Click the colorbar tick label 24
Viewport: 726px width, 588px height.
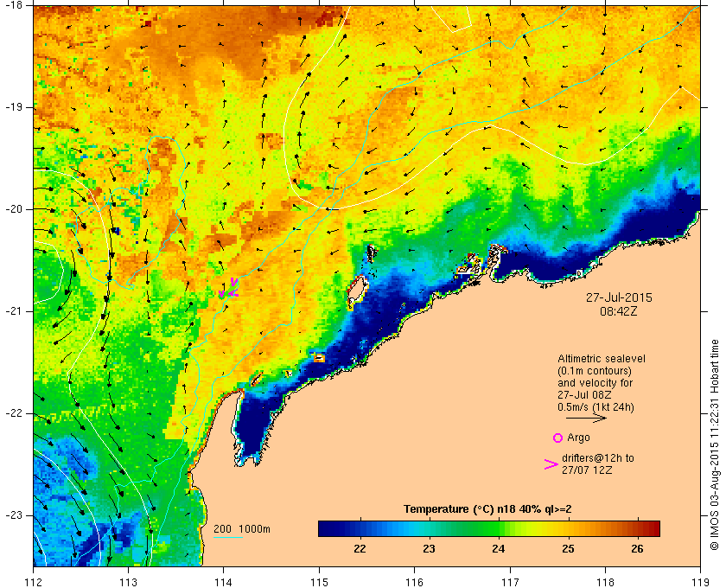[x=499, y=549]
